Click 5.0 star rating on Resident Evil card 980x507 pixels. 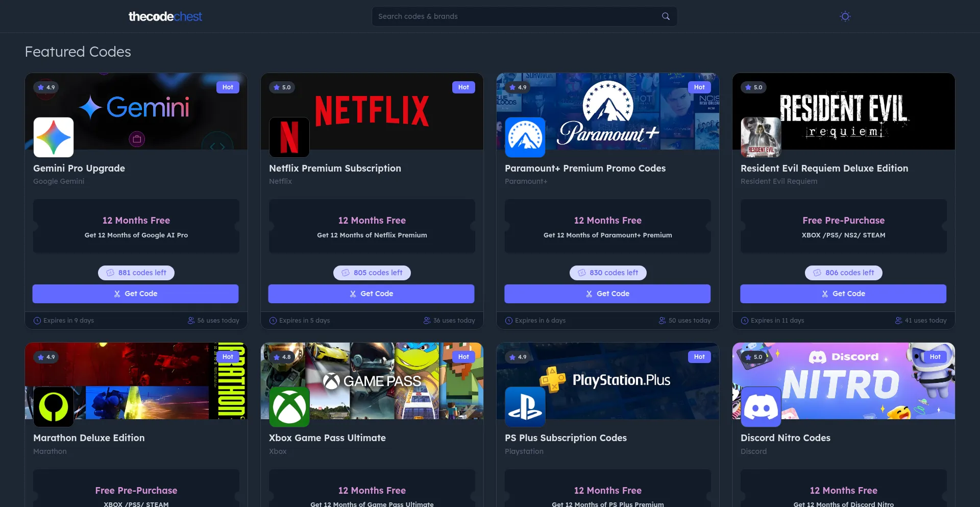pos(753,87)
